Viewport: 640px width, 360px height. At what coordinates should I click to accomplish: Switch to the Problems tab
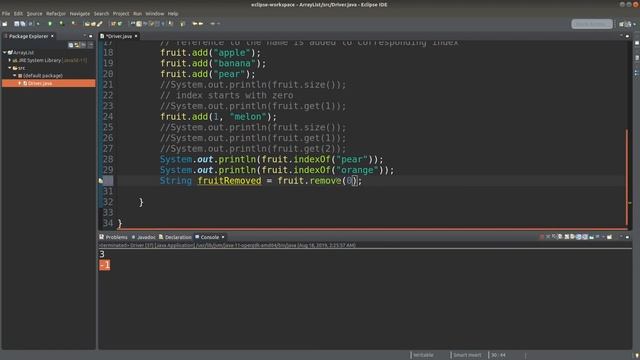click(113, 237)
